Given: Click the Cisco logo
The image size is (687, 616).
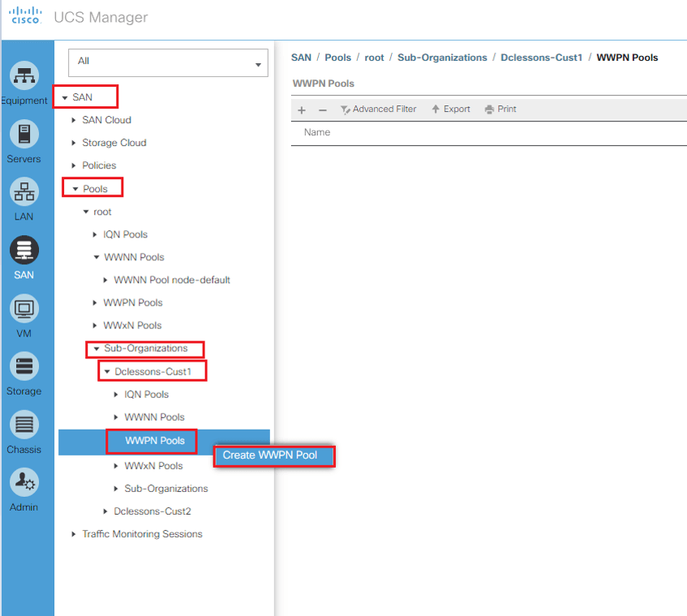Looking at the screenshot, I should tap(25, 15).
